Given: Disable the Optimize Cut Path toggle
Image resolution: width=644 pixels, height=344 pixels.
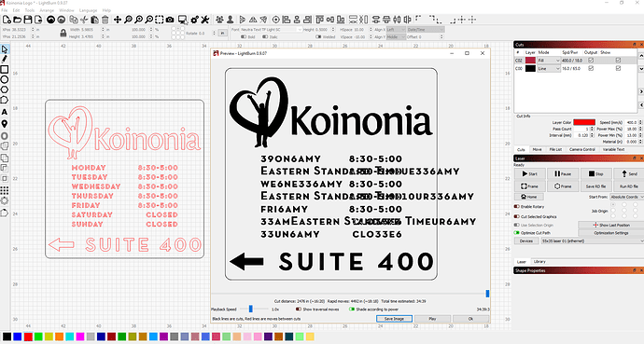Looking at the screenshot, I should point(517,232).
